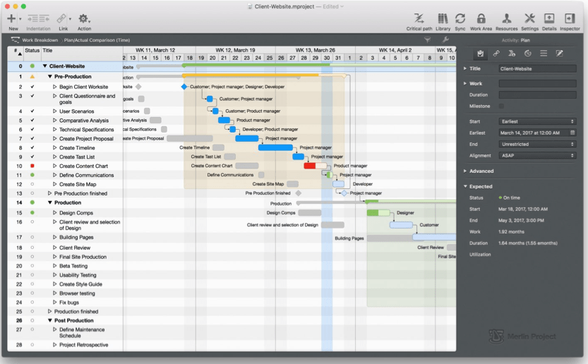
Task: Click the filter funnel icon above the Gantt chart
Action: (x=427, y=40)
